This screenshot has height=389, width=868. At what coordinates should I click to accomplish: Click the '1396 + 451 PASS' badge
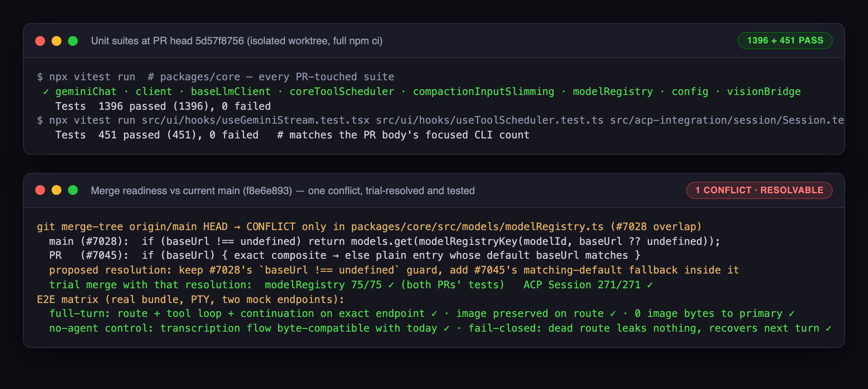pos(785,41)
